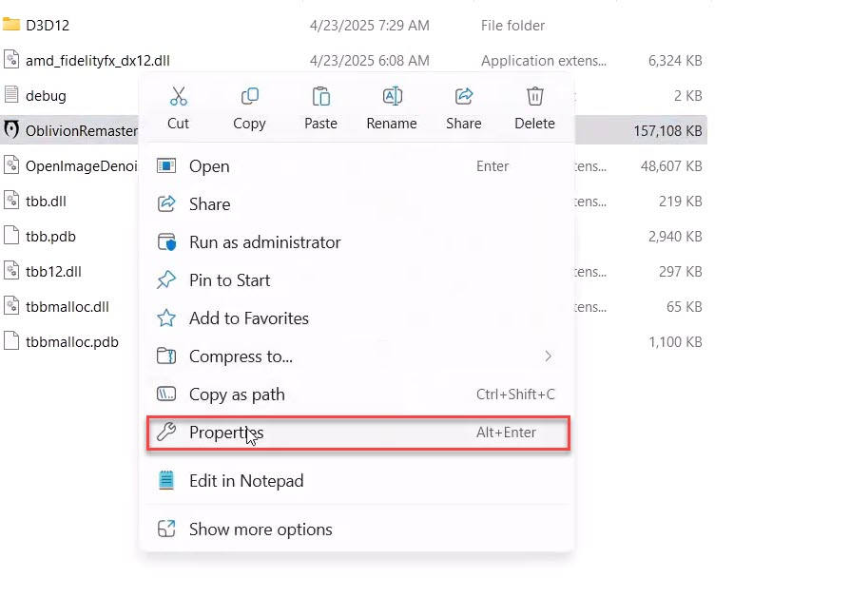Click the Delete trash icon
Screen dimensions: 850x616
coord(535,96)
